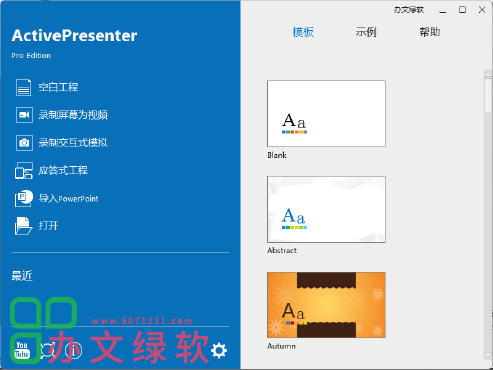Click the template list scrollbar thumb
This screenshot has height=370, width=493.
click(x=488, y=95)
